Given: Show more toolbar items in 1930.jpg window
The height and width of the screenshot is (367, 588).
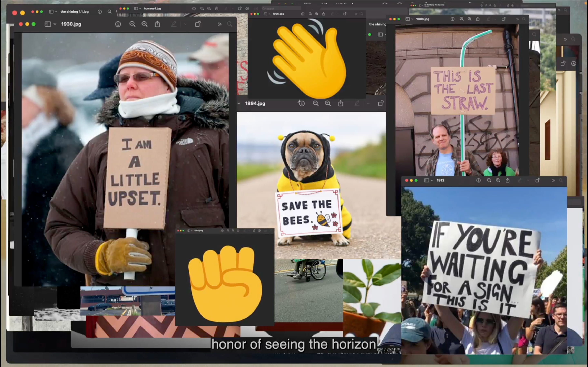Looking at the screenshot, I should (x=219, y=24).
